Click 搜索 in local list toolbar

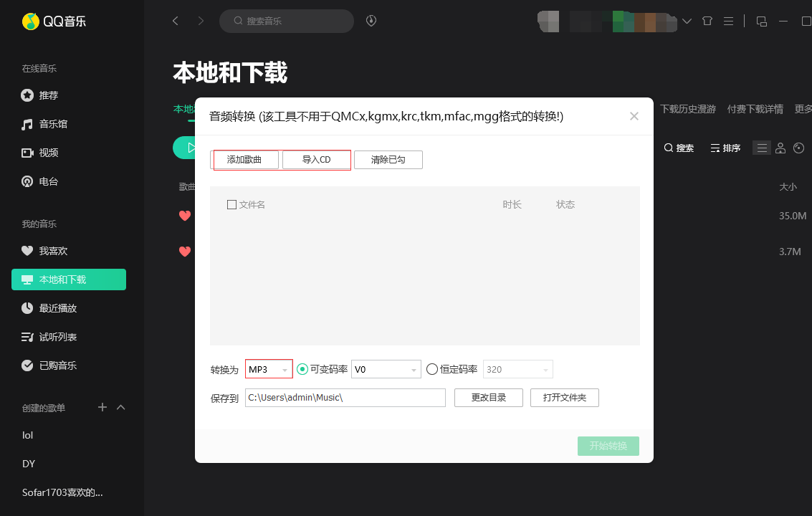pyautogui.click(x=679, y=148)
